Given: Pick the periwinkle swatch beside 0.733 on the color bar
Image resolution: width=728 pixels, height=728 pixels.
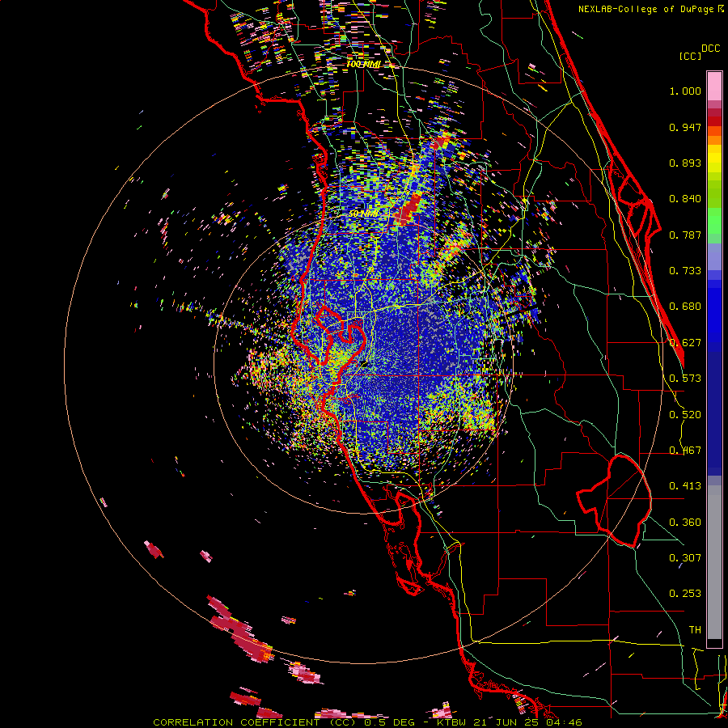Looking at the screenshot, I should 714,256.
